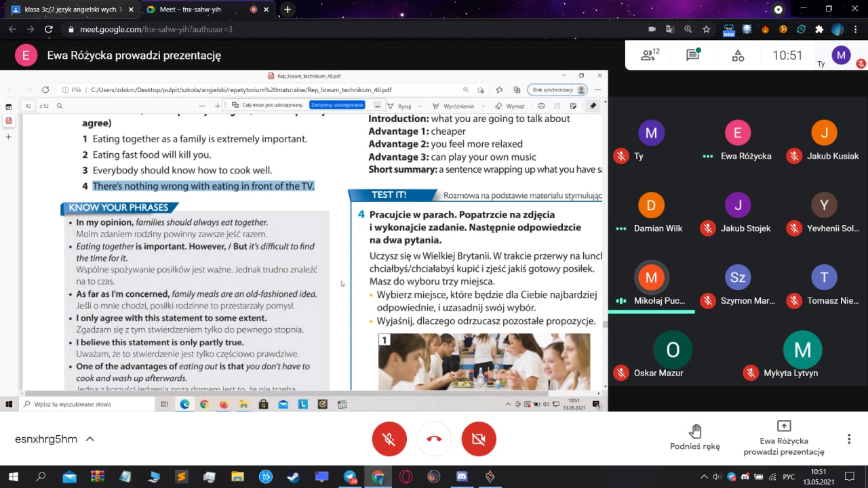Bookmark this page with the star icon
This screenshot has height=488, width=868.
[x=706, y=29]
